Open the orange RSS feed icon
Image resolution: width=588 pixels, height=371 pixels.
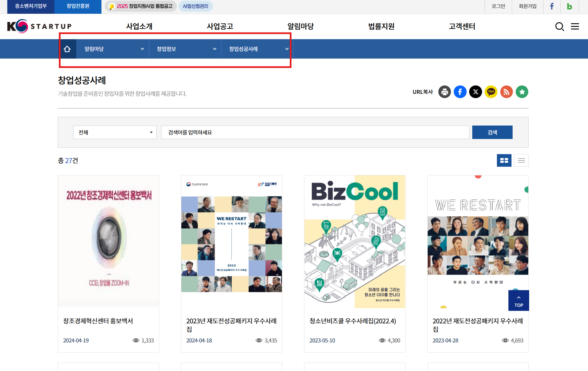pyautogui.click(x=506, y=92)
